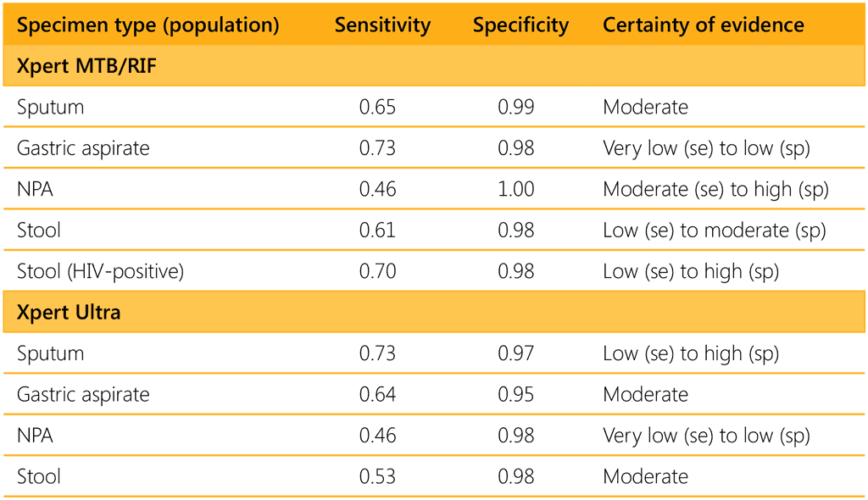Click the "Specimen type (population)" column header
This screenshot has width=868, height=500.
pyautogui.click(x=148, y=25)
